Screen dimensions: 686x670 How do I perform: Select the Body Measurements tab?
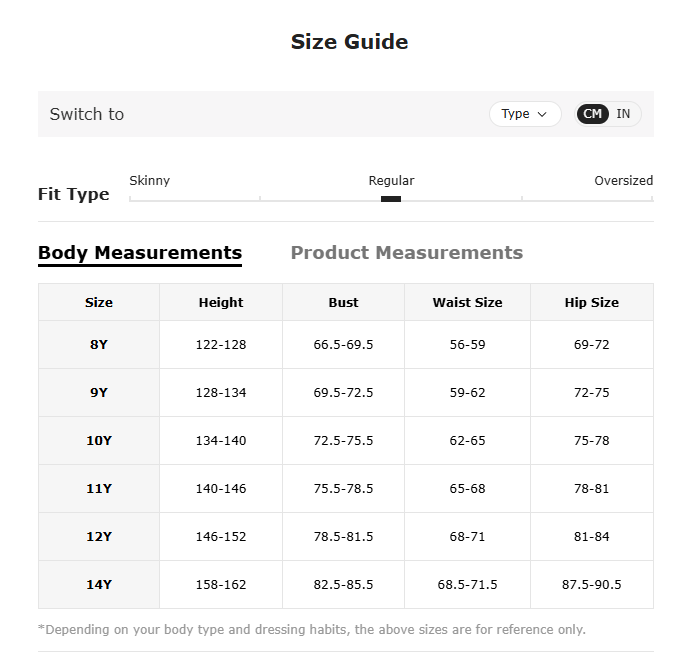[140, 254]
